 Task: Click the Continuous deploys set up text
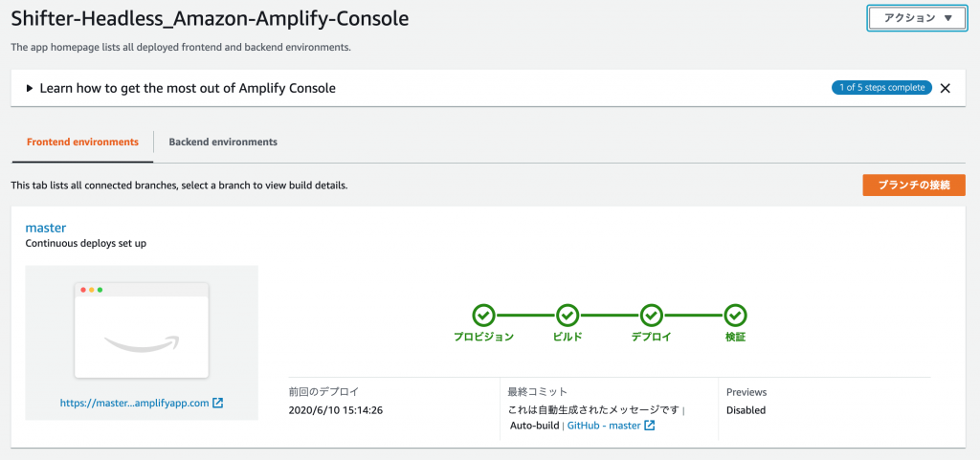tap(85, 244)
